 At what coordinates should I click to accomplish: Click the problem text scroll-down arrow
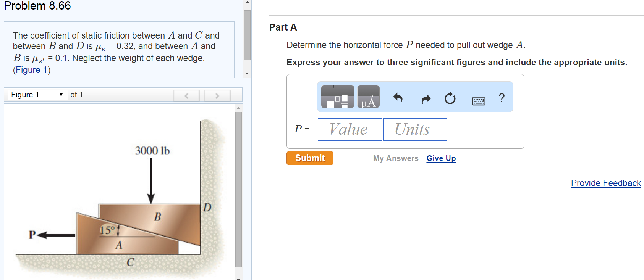click(247, 74)
